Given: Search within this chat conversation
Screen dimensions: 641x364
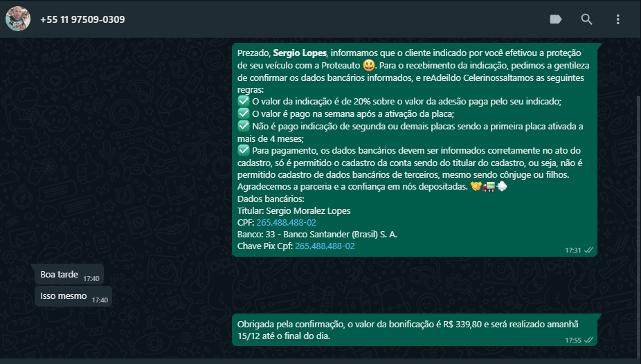Looking at the screenshot, I should pos(586,19).
